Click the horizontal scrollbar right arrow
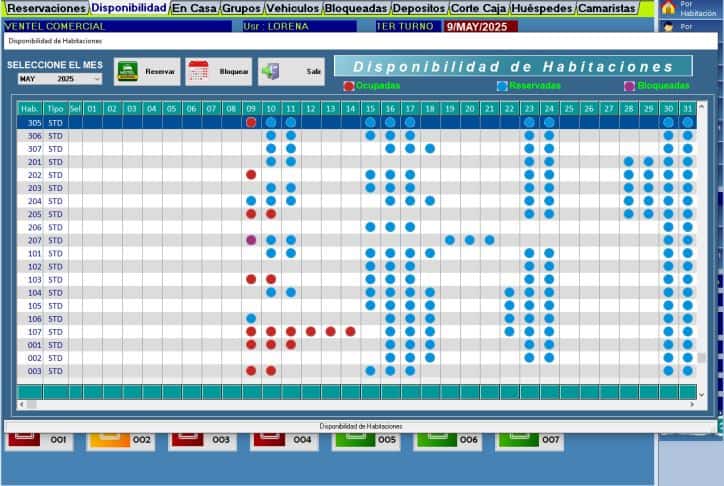The width and height of the screenshot is (724, 486). [691, 405]
